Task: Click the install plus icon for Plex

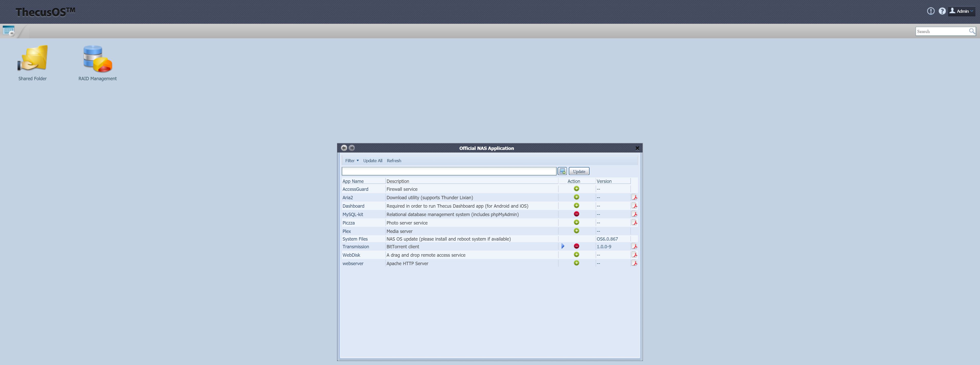Action: (x=576, y=231)
